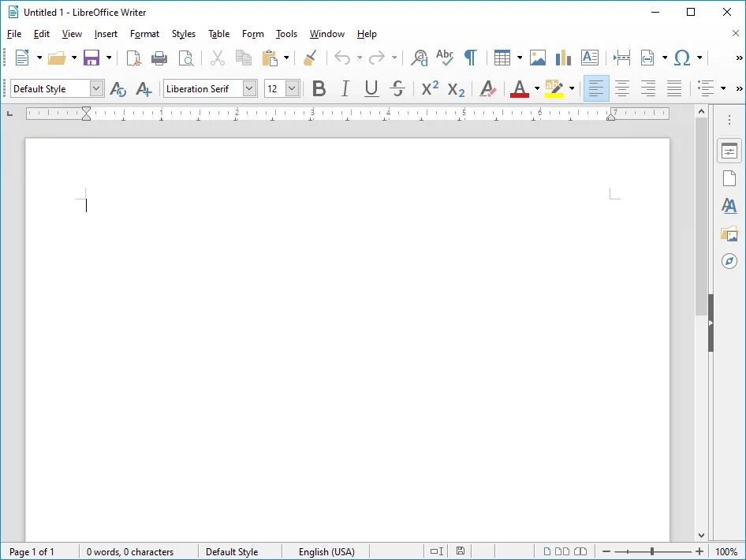Open a file with the folder icon
The height and width of the screenshot is (560, 746).
click(x=57, y=58)
